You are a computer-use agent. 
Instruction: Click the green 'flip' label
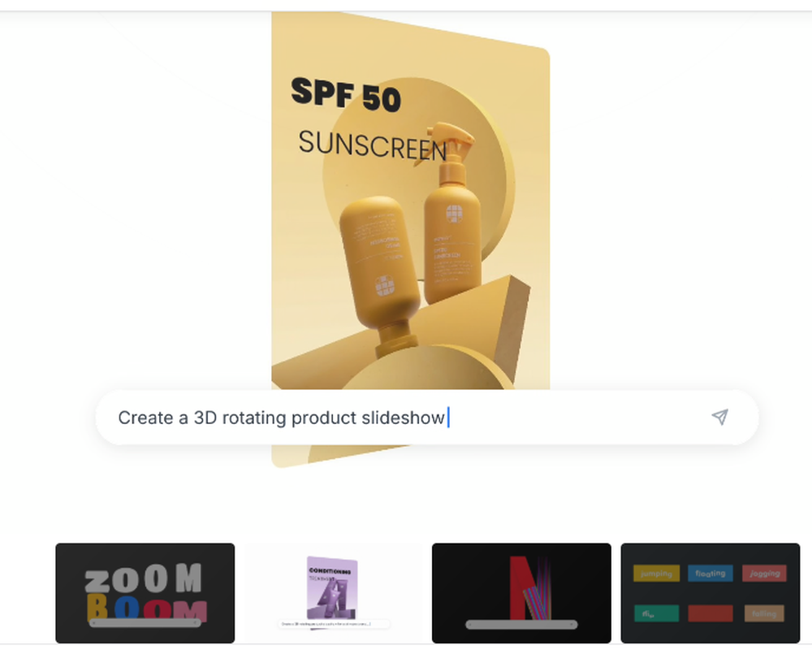(x=656, y=613)
